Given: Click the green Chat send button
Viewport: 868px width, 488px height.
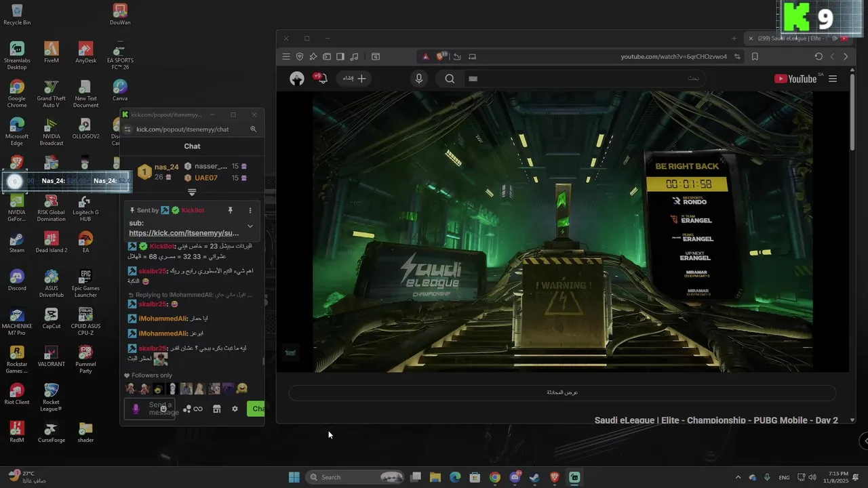Looking at the screenshot, I should 256,409.
